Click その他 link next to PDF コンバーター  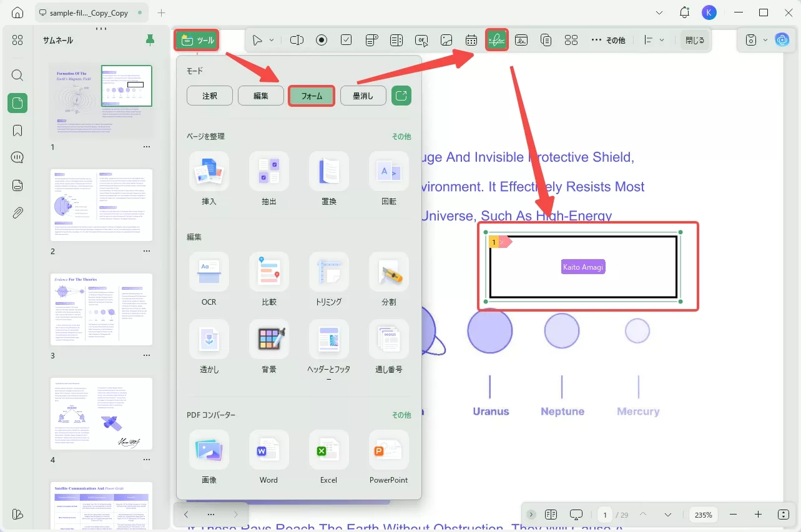click(x=401, y=415)
